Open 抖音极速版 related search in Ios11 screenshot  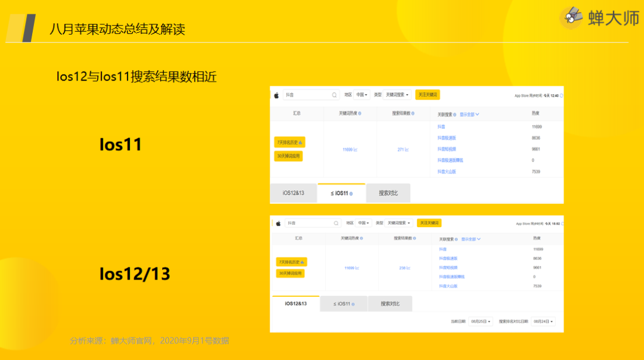[x=447, y=138]
